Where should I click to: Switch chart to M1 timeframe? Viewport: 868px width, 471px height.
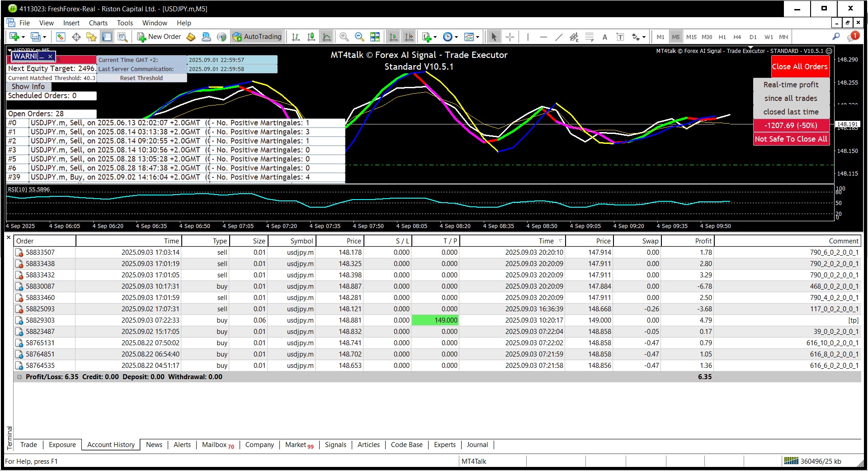tap(660, 37)
